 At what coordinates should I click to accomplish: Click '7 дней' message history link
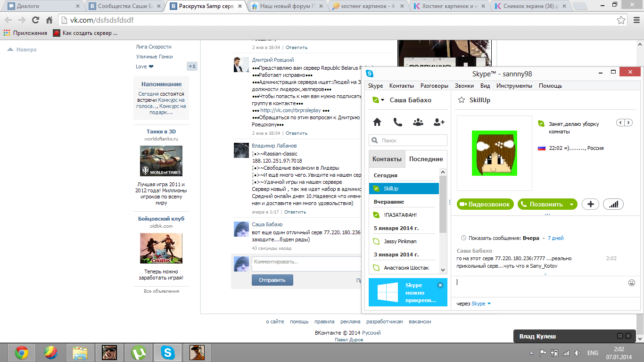[555, 238]
